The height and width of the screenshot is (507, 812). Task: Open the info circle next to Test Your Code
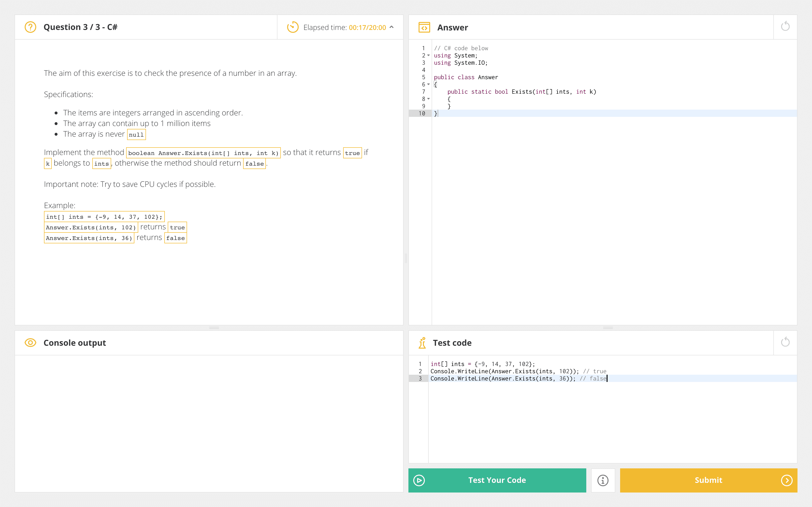603,480
